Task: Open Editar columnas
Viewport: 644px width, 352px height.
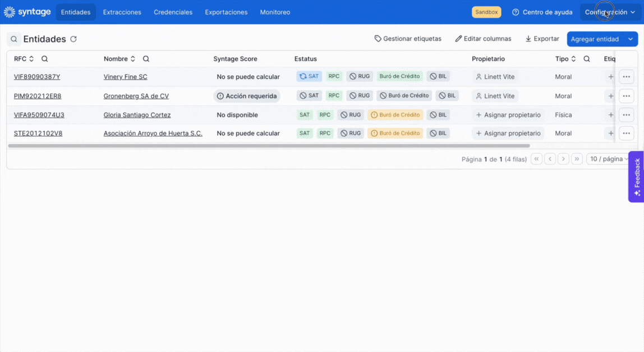Action: (483, 39)
